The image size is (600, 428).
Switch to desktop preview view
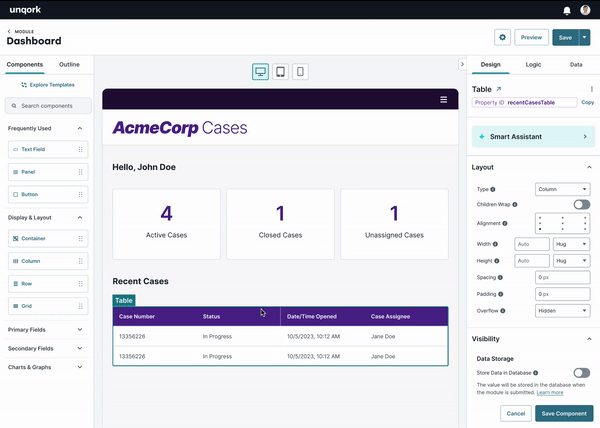tap(260, 72)
